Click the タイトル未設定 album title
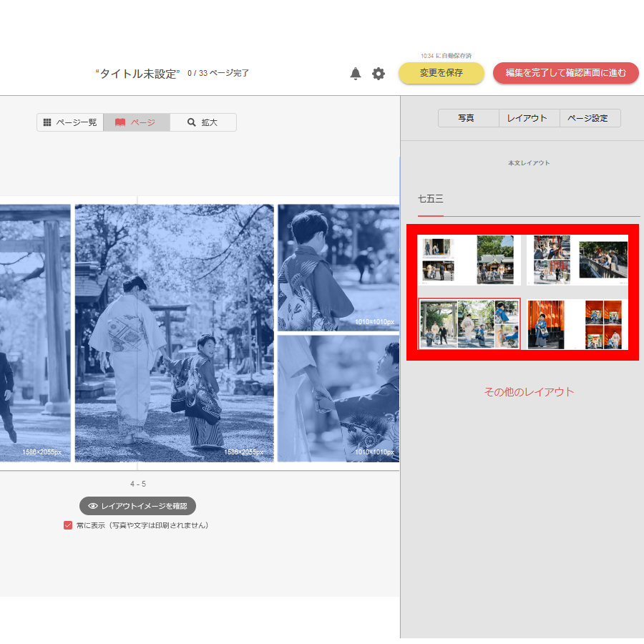 137,74
